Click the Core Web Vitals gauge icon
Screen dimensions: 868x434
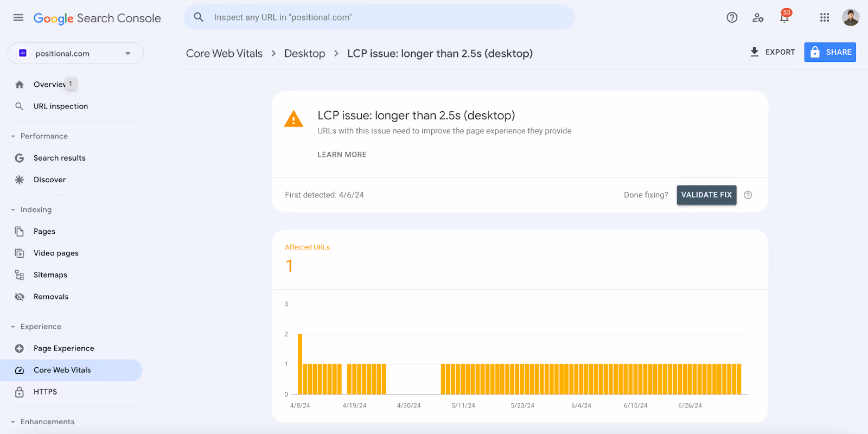[x=20, y=370]
